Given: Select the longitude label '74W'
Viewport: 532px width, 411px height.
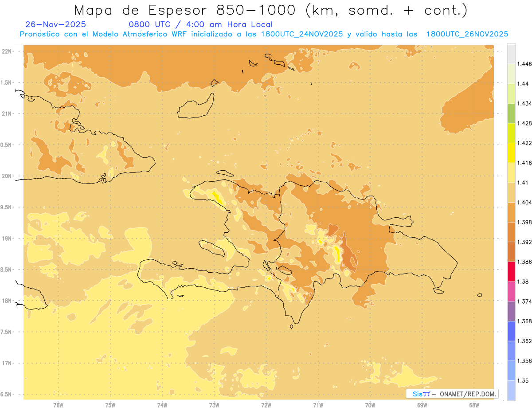Looking at the screenshot, I should click(x=162, y=405).
